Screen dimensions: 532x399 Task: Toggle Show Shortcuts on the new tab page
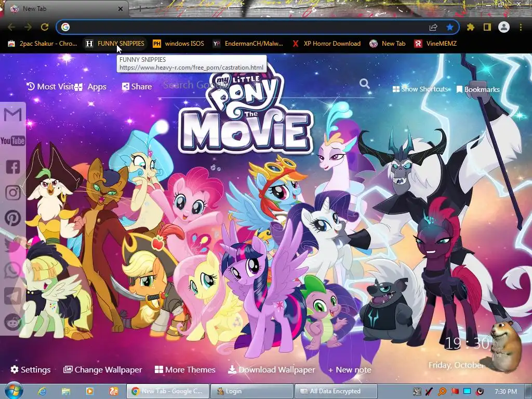(420, 89)
